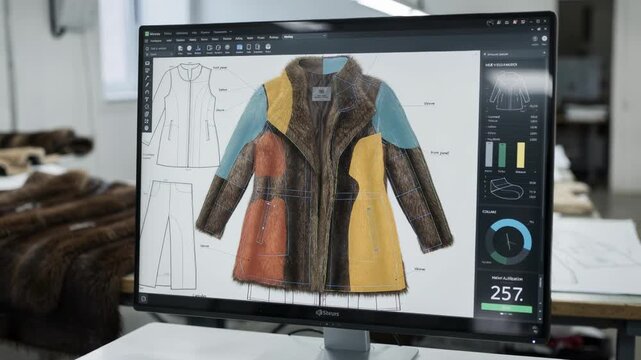Viewport: 641px width, 360px height.
Task: Select the arc curve tool in left toolbar
Action: click(147, 92)
